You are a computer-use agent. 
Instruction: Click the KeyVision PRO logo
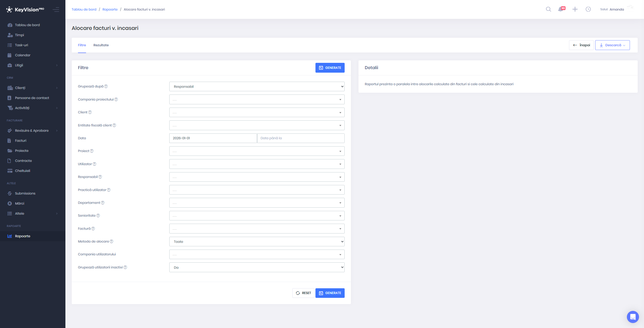25,10
